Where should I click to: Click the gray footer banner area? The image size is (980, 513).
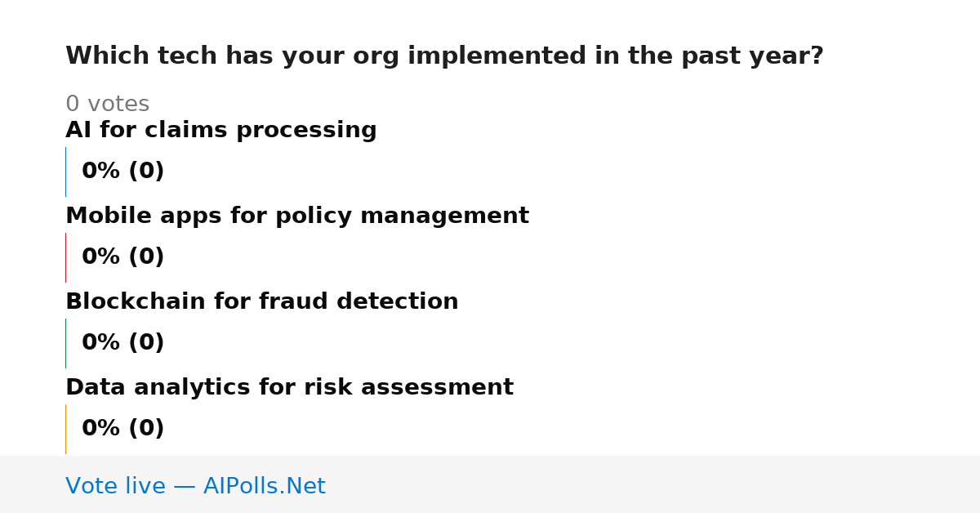click(490, 484)
